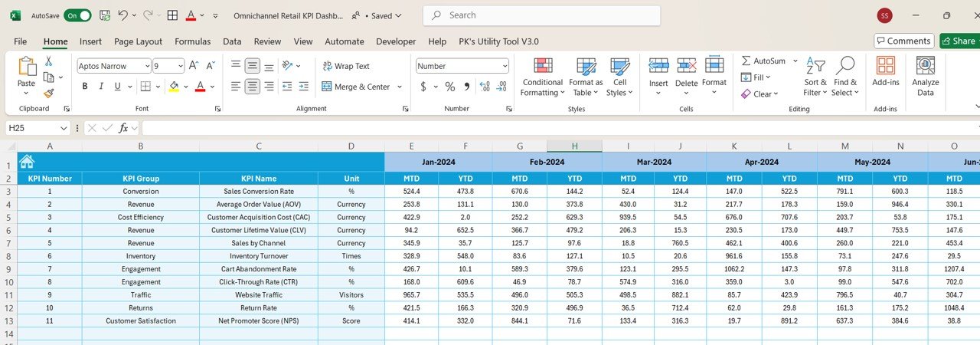
Task: Expand the AutoSum dropdown arrow
Action: click(x=795, y=61)
